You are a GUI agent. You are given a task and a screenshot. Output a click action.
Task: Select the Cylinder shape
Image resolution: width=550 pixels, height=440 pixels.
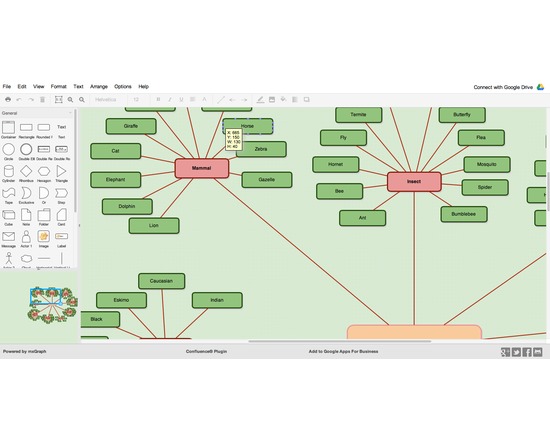tap(8, 171)
